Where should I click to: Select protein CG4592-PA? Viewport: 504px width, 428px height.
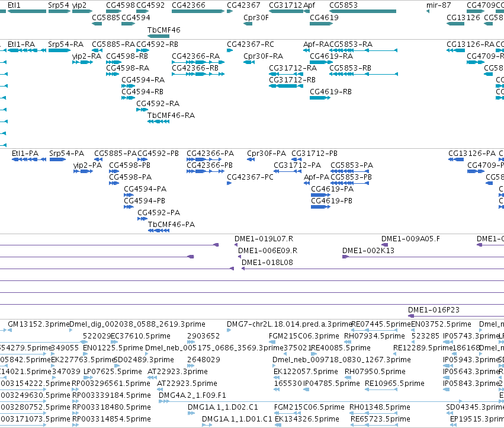[142, 219]
